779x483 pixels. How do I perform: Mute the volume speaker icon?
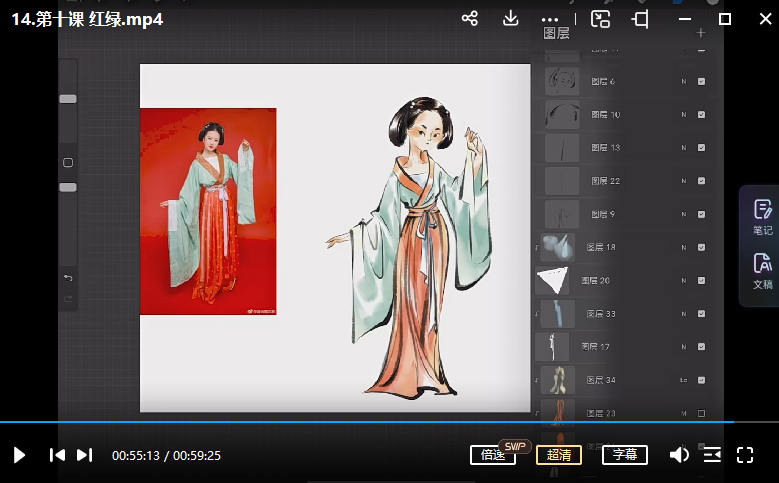pyautogui.click(x=679, y=455)
